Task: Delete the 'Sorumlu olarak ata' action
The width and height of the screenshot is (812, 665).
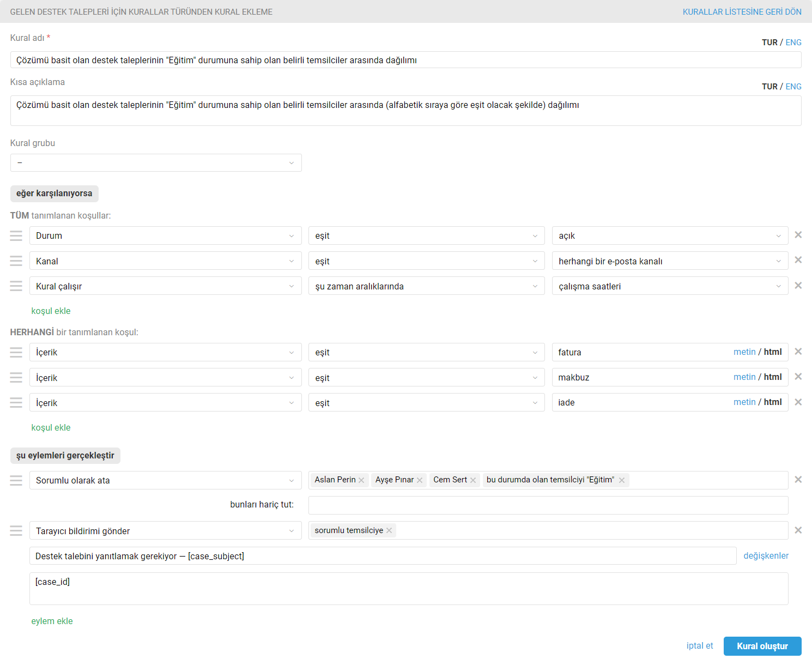Action: pos(798,480)
